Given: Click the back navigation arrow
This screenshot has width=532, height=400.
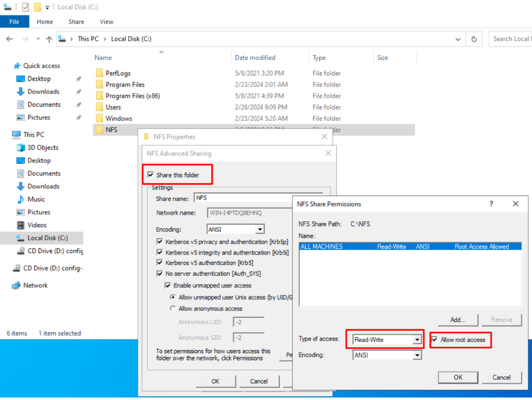Looking at the screenshot, I should coord(9,38).
